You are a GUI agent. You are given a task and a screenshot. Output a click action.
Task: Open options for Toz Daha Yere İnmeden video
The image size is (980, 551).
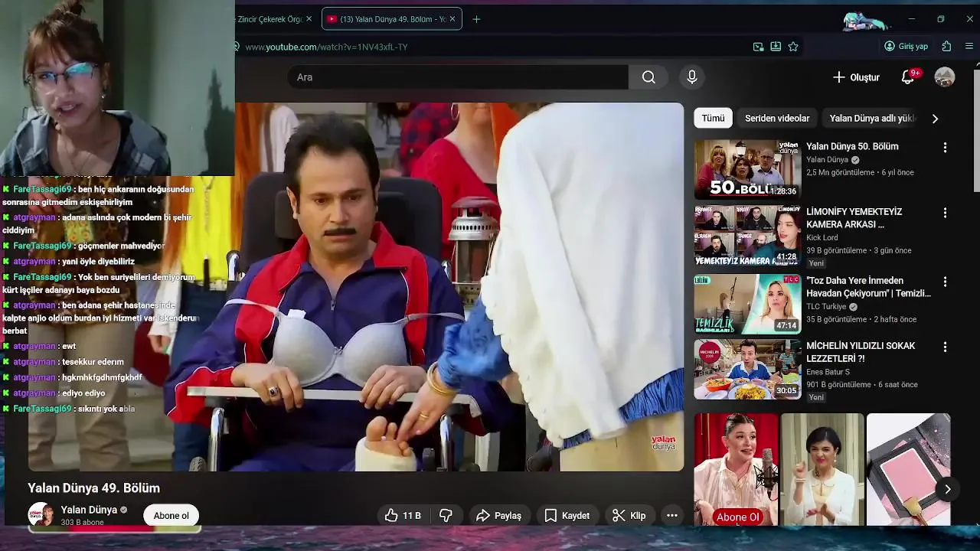pyautogui.click(x=945, y=282)
